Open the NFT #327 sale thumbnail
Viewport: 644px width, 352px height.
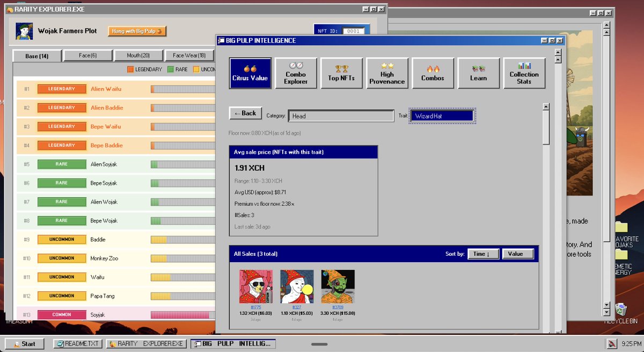[x=297, y=286]
